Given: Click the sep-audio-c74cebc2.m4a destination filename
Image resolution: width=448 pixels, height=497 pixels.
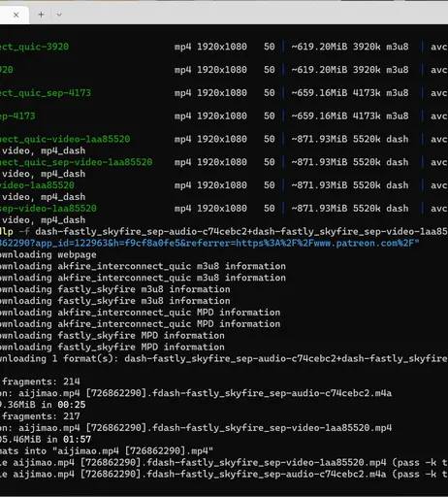Looking at the screenshot, I should pos(205,393).
